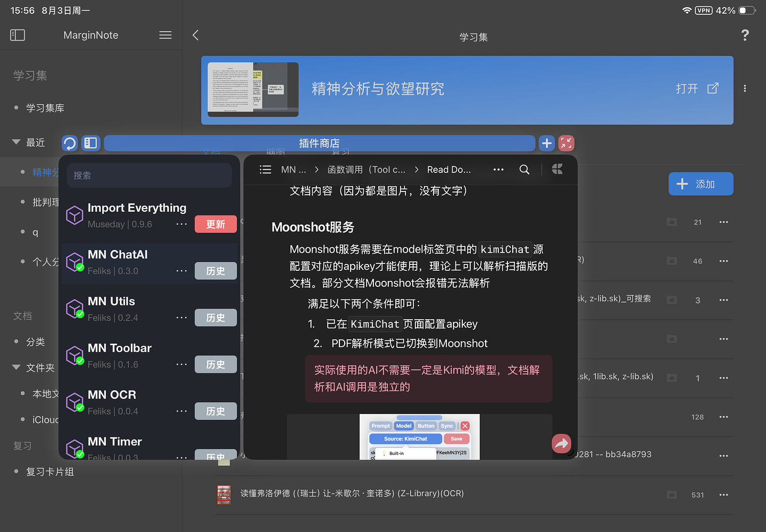Toggle the plugin store list sidebar
Image resolution: width=766 pixels, height=532 pixels.
coord(91,143)
